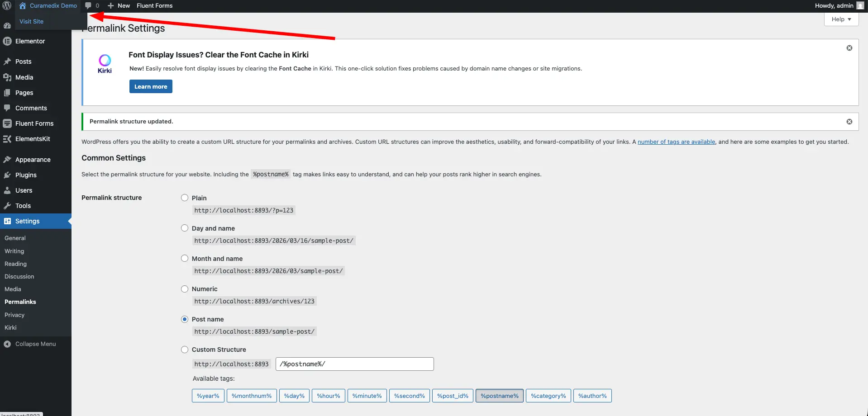Open Media via its sidebar icon

click(7, 77)
